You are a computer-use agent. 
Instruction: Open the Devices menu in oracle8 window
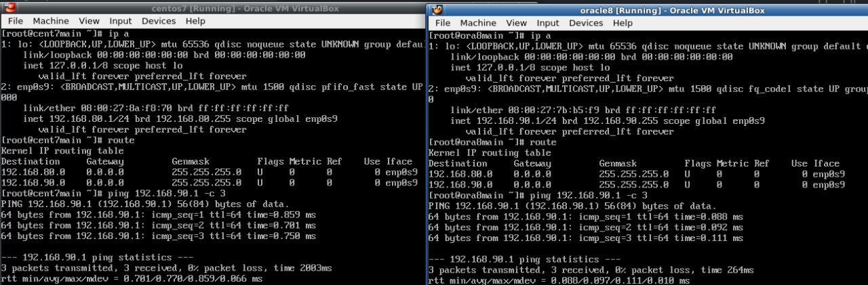pyautogui.click(x=586, y=23)
